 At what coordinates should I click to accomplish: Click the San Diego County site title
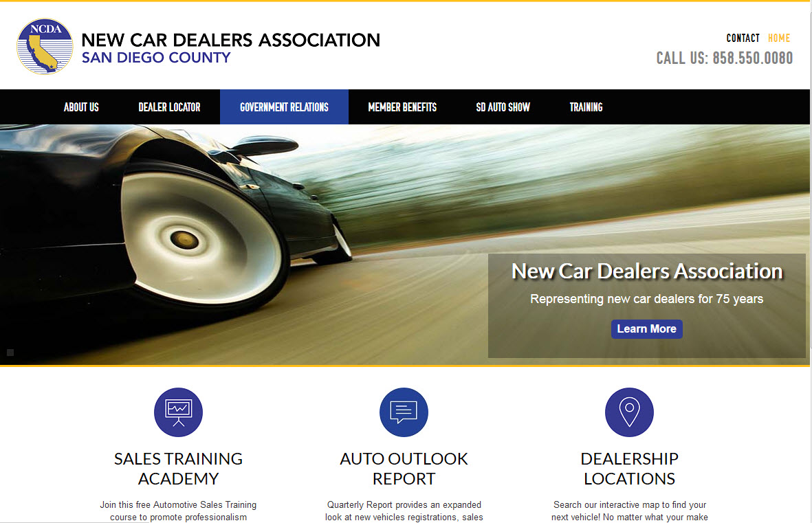(155, 58)
